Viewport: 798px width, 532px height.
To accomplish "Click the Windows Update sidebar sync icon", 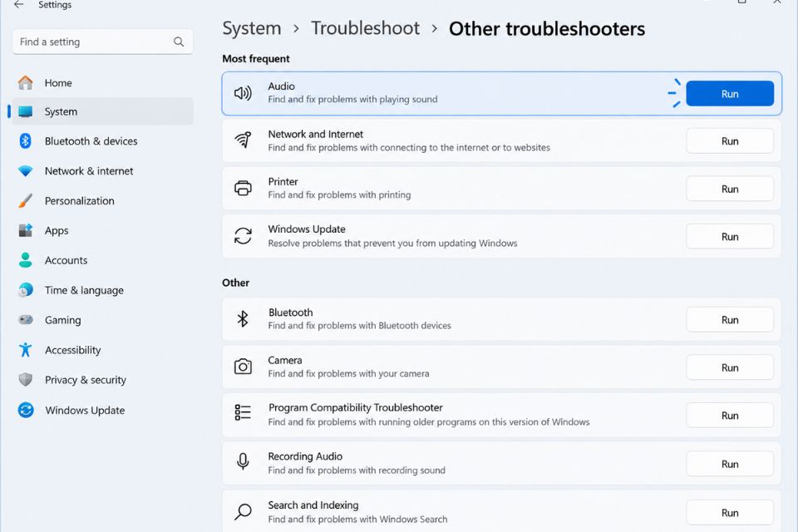I will [x=26, y=410].
